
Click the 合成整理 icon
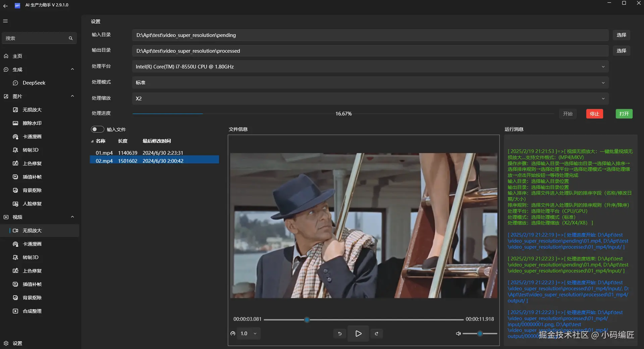click(x=15, y=311)
